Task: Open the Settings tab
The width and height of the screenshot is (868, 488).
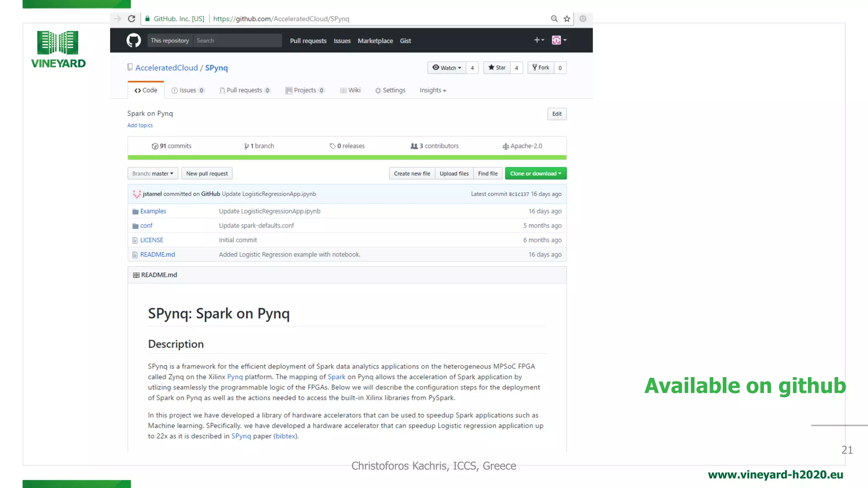Action: 390,90
